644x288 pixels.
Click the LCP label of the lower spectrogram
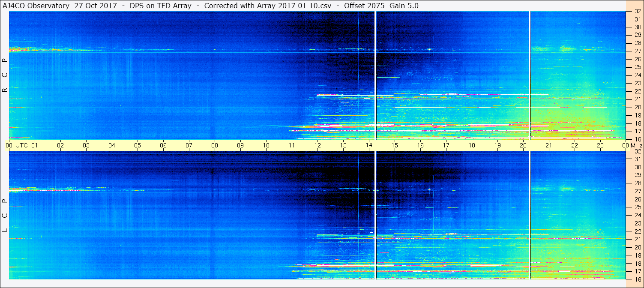click(x=5, y=215)
